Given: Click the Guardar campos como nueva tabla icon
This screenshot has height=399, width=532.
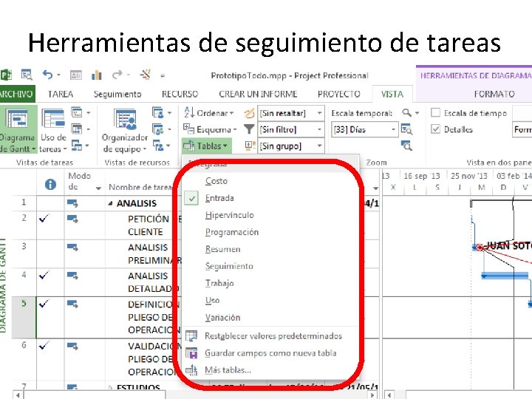Looking at the screenshot, I should click(191, 353).
